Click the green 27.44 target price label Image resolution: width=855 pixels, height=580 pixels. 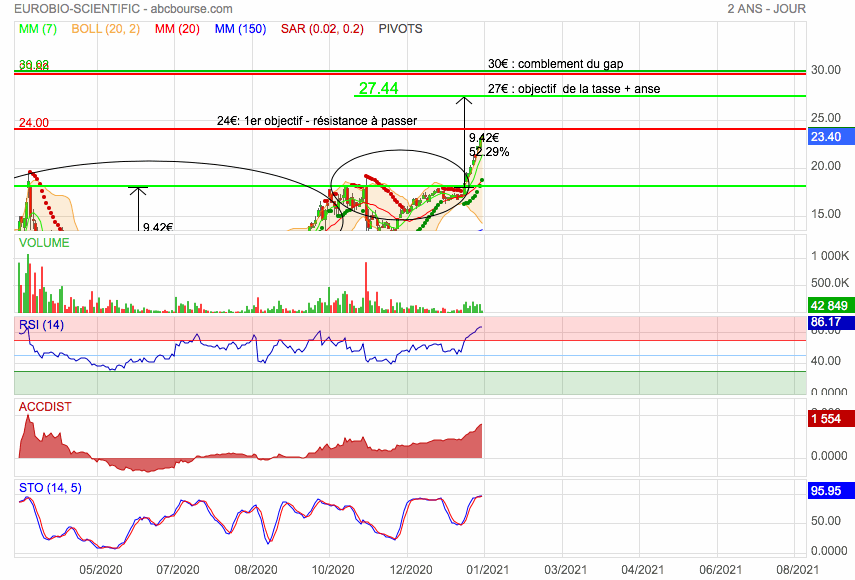[378, 89]
